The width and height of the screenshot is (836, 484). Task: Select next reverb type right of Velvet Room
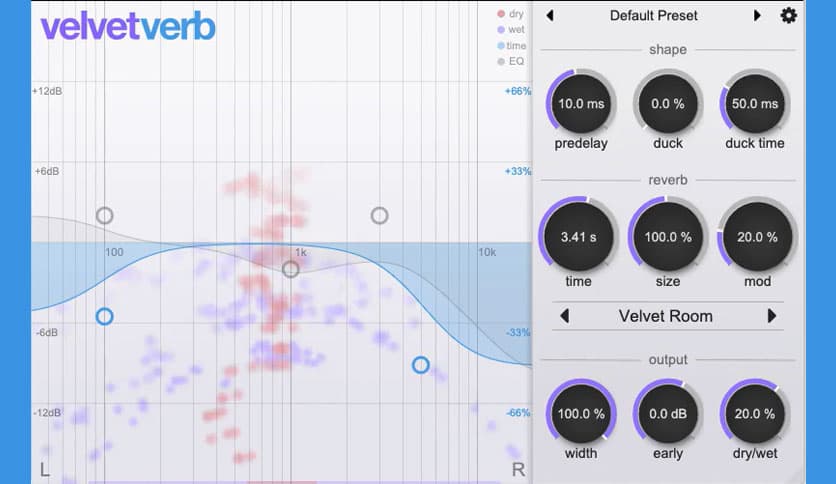(771, 316)
